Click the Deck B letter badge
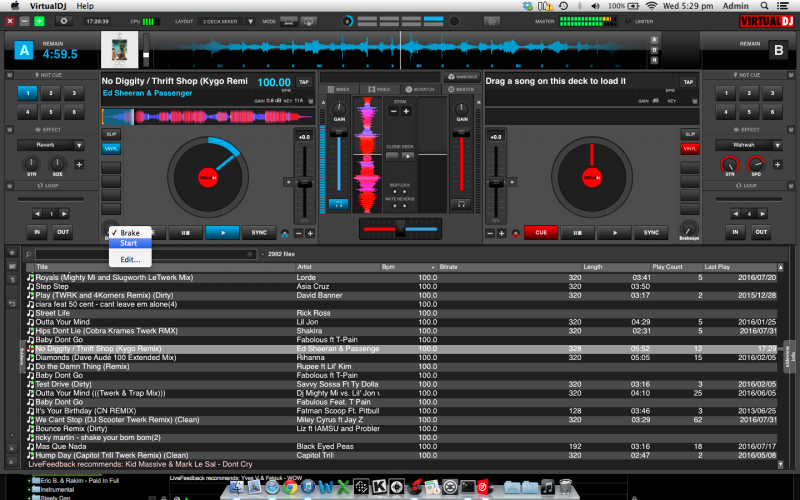Image resolution: width=800 pixels, height=500 pixels. [779, 51]
